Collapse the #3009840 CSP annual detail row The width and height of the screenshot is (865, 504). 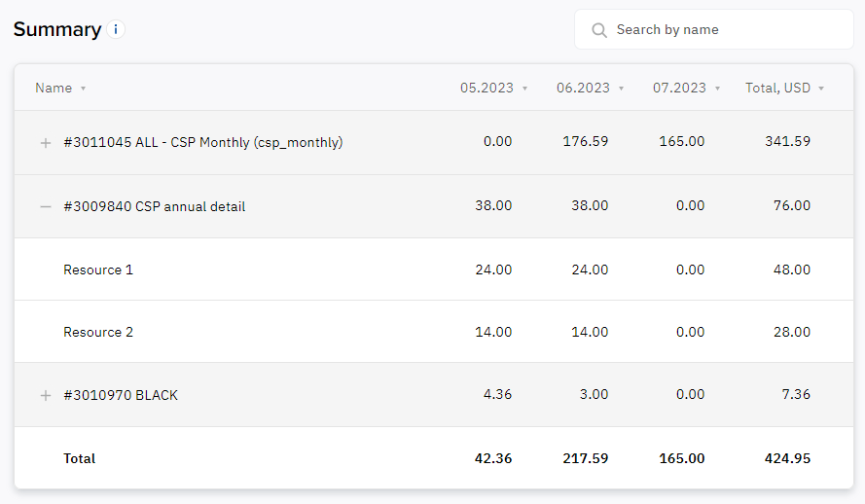pyautogui.click(x=46, y=207)
